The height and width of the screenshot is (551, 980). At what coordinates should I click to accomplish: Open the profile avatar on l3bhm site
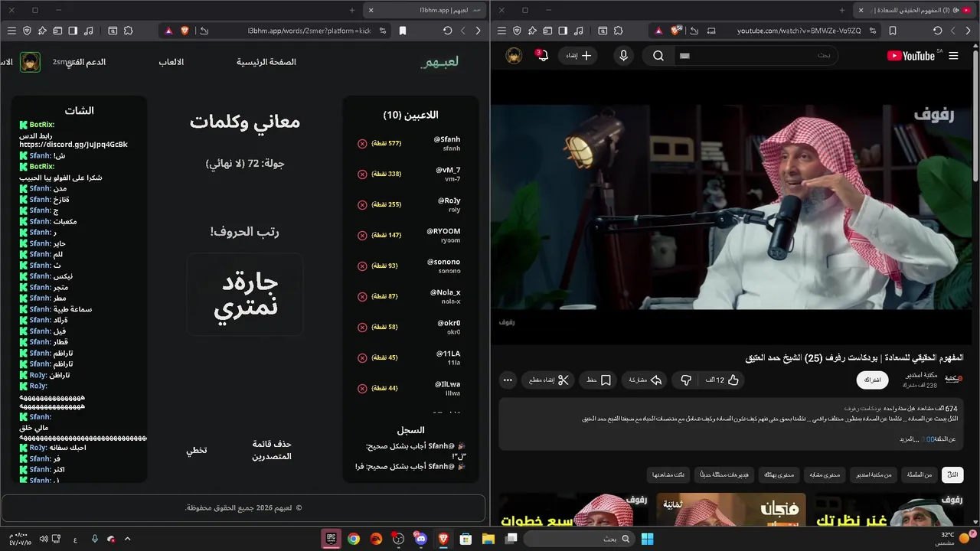(x=30, y=62)
